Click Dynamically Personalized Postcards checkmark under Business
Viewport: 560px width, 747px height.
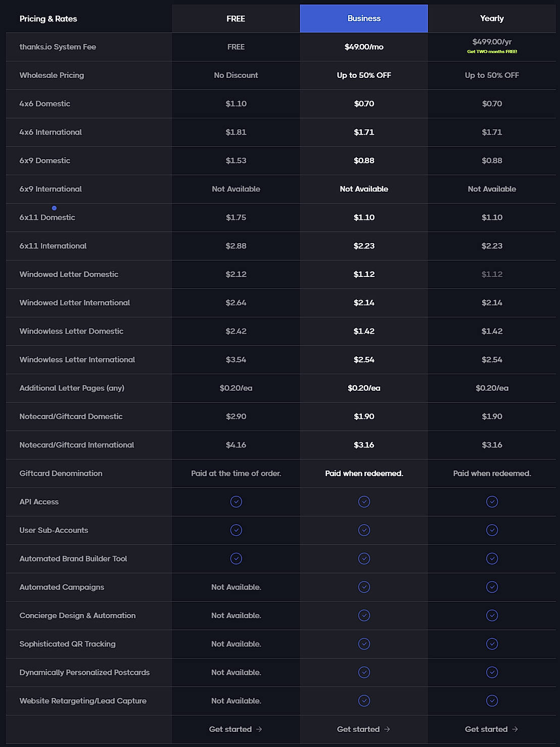coord(364,672)
